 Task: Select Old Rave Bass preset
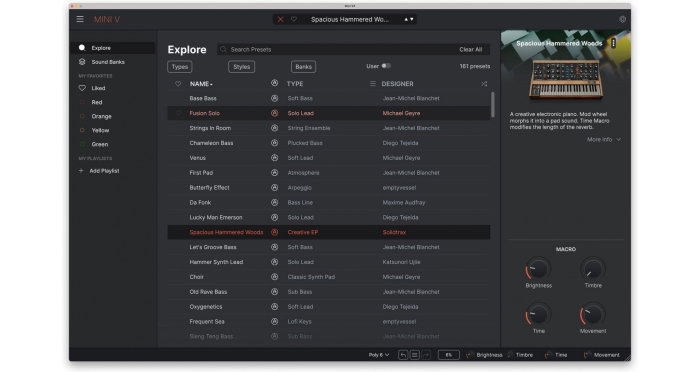coord(329,292)
